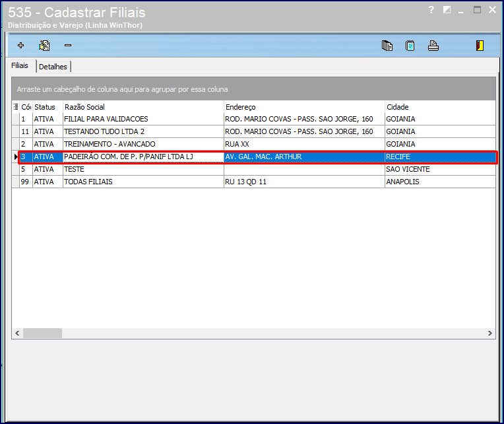Click city cell ANAPOLIS
Screen dimensions: 504x424
(x=440, y=182)
